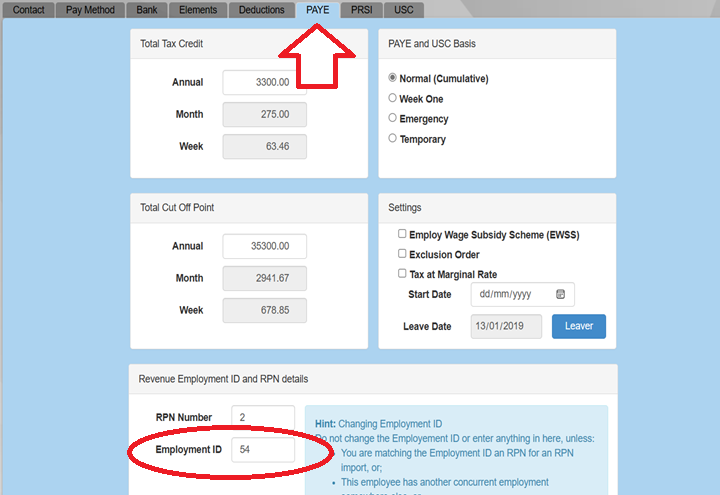This screenshot has height=495, width=720.
Task: Switch to the Deductions tab
Action: click(262, 10)
